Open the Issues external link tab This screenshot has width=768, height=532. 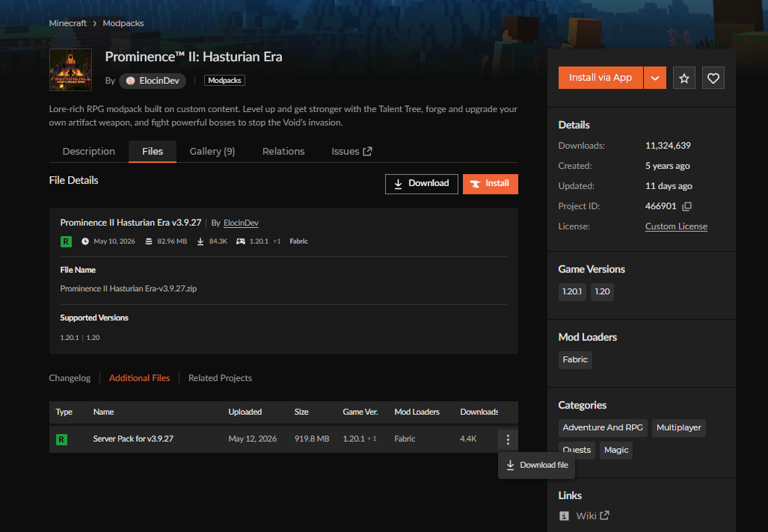pyautogui.click(x=351, y=151)
